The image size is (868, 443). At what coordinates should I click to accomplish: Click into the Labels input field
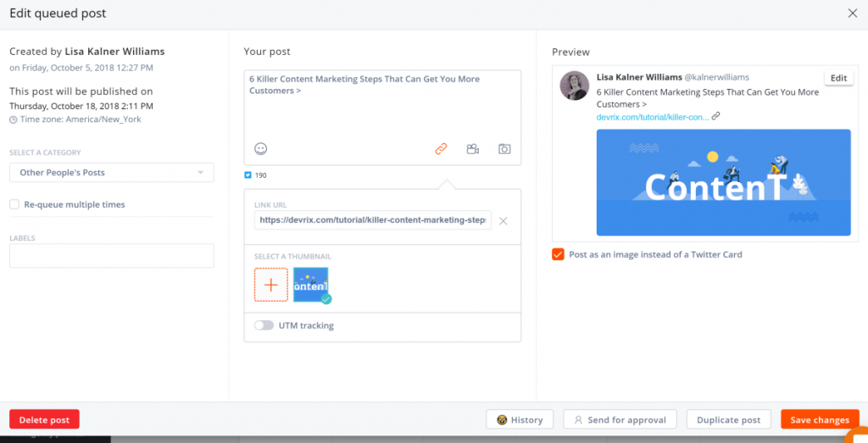pyautogui.click(x=111, y=256)
